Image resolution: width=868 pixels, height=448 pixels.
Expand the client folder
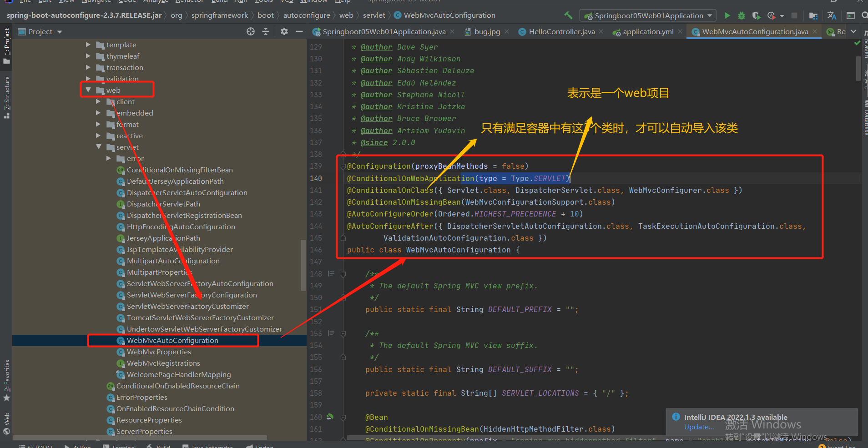tap(98, 101)
